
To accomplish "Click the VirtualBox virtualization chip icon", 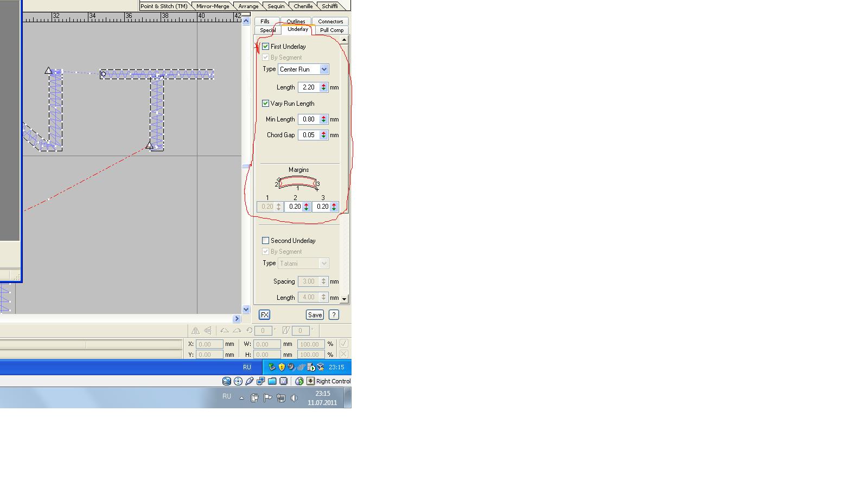I will (x=284, y=381).
